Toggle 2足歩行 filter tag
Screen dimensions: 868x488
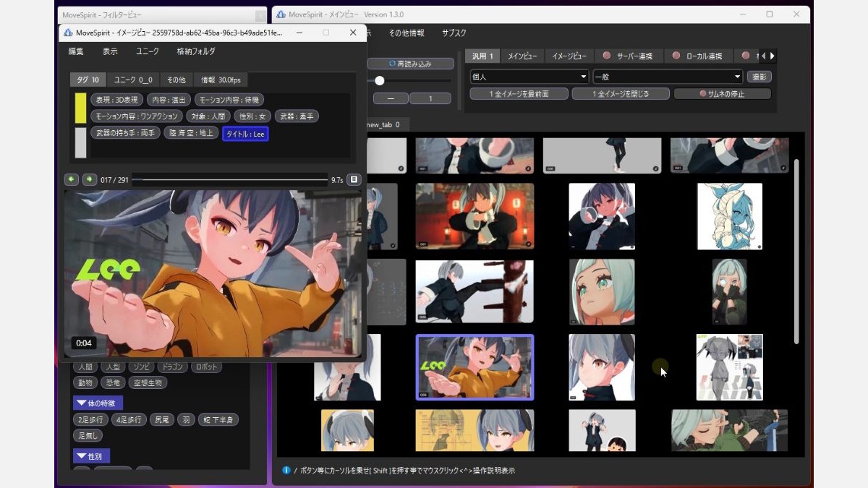coord(91,419)
